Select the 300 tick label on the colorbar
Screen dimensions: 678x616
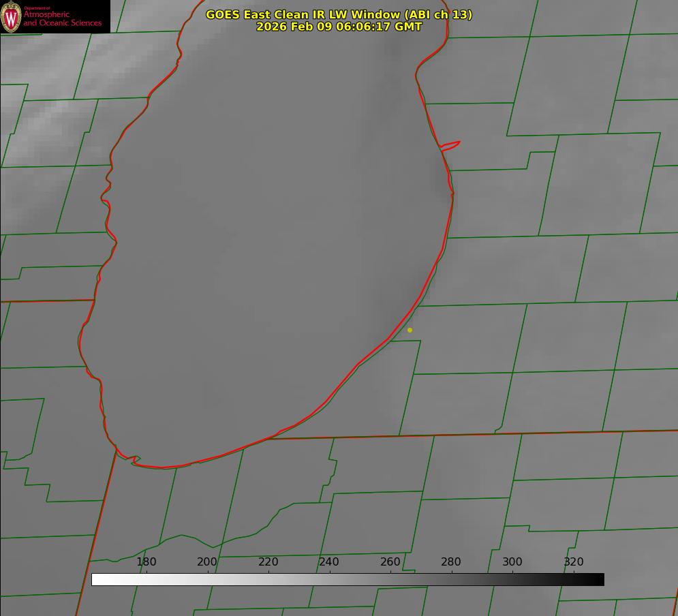tap(512, 561)
